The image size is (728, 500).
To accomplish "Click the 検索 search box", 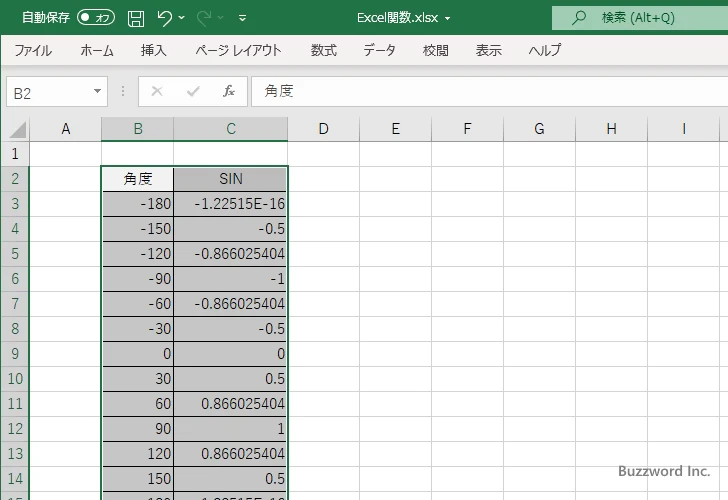I will pyautogui.click(x=640, y=18).
